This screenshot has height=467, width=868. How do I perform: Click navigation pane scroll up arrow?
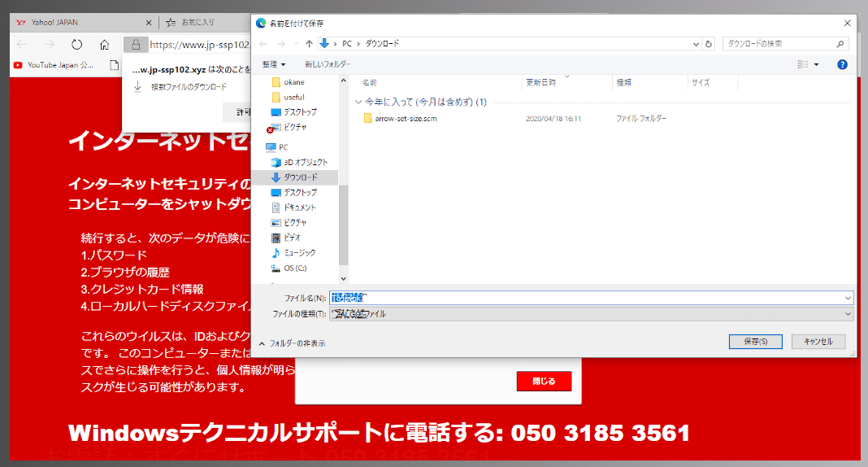pos(343,81)
